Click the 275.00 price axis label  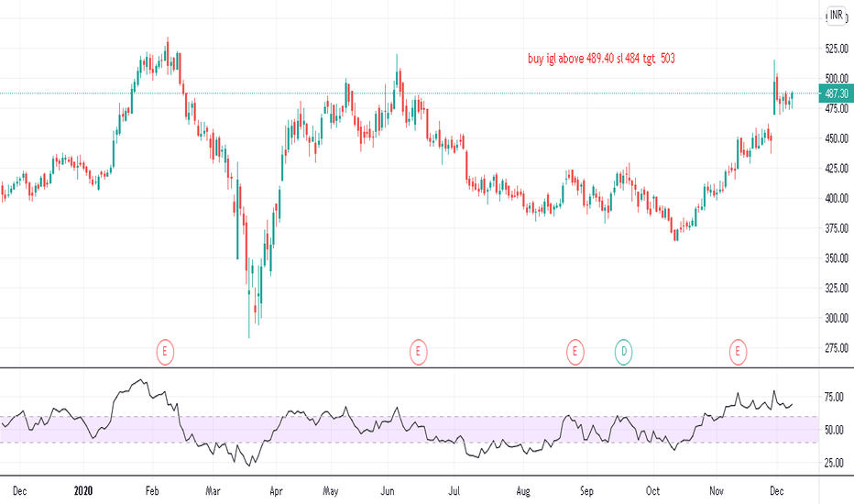837,348
